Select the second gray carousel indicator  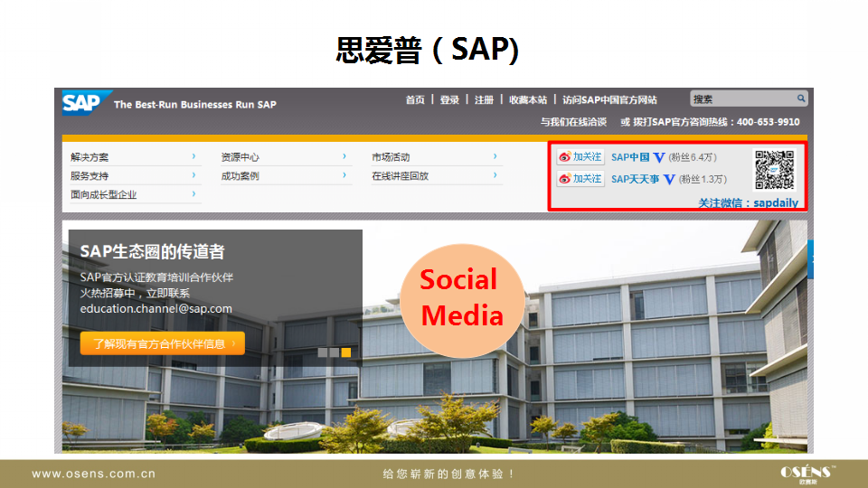(334, 352)
